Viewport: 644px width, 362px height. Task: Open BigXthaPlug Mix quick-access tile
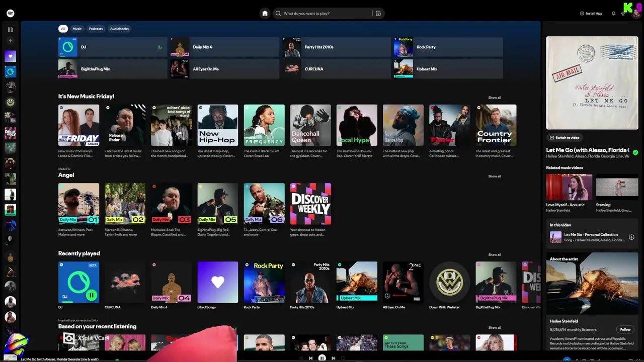click(x=113, y=69)
